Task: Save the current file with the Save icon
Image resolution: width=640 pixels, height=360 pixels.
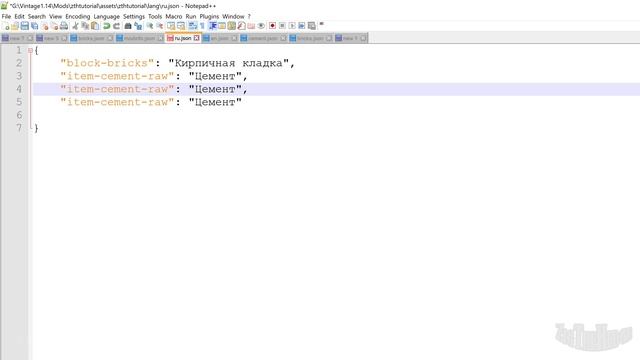Action: point(24,26)
